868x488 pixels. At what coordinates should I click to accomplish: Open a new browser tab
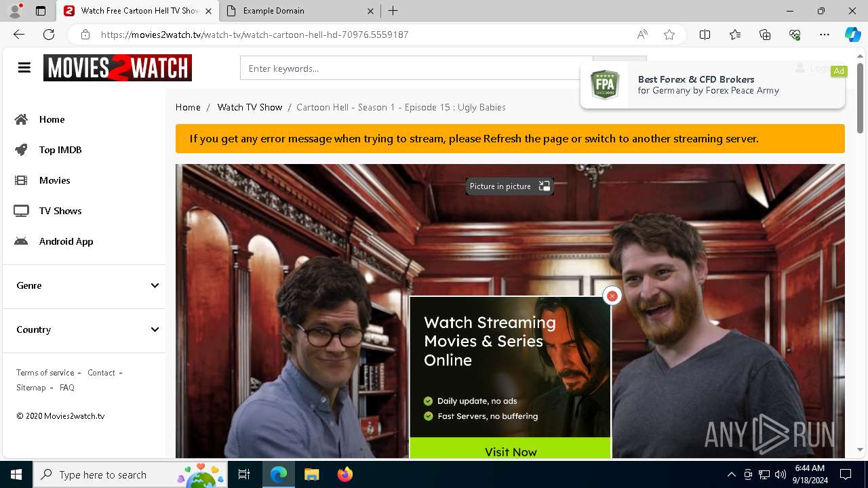click(393, 11)
